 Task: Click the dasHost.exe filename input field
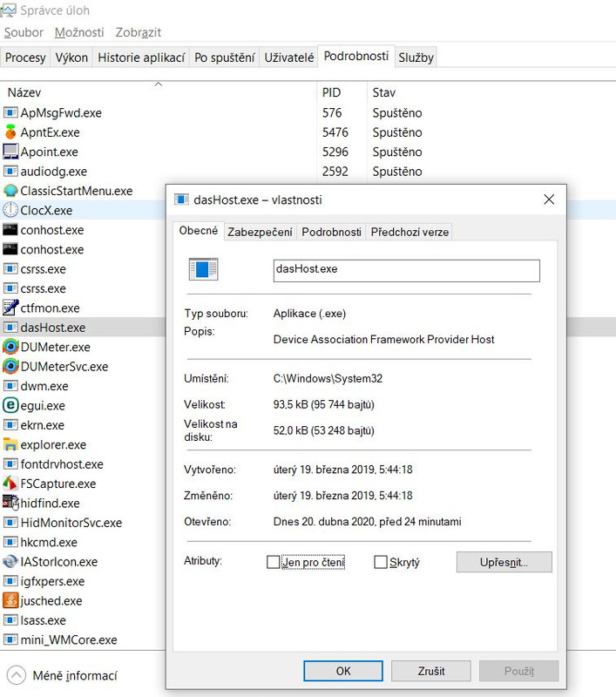pyautogui.click(x=407, y=271)
